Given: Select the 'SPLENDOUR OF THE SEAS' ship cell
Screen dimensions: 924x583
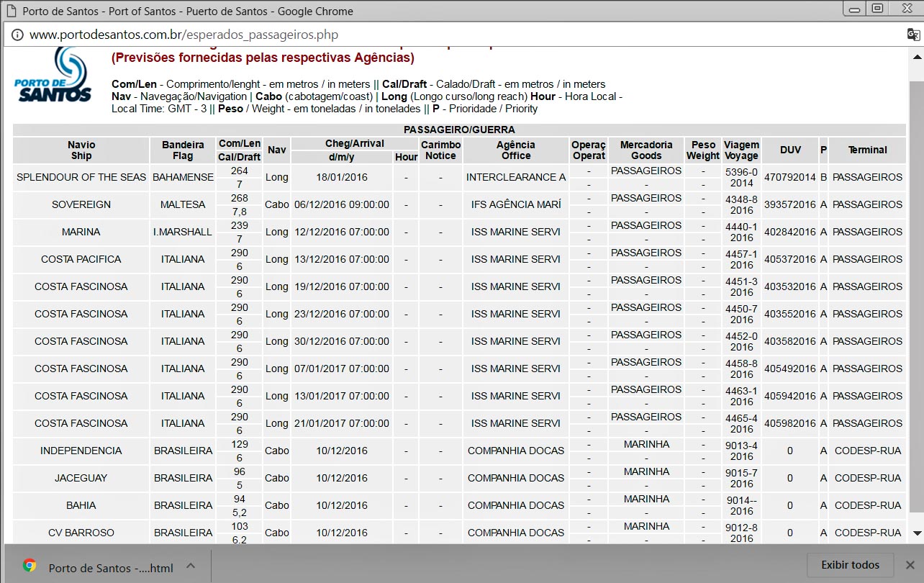Looking at the screenshot, I should point(81,177).
